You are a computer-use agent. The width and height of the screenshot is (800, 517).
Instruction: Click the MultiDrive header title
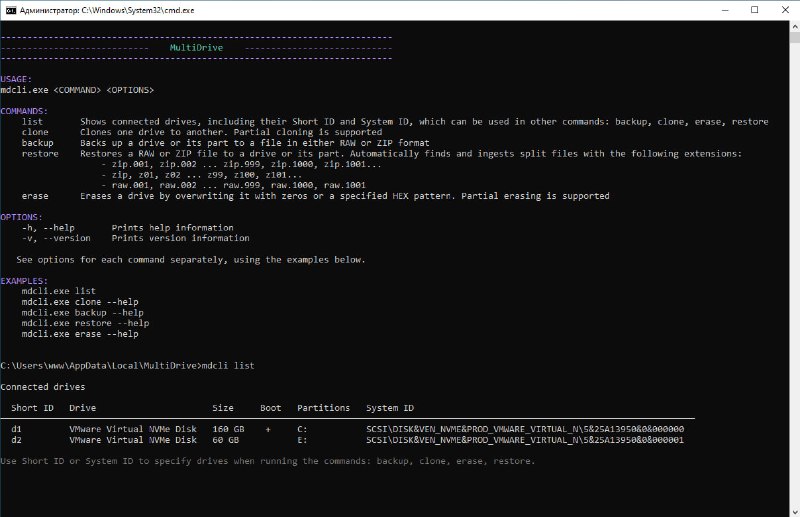click(196, 47)
